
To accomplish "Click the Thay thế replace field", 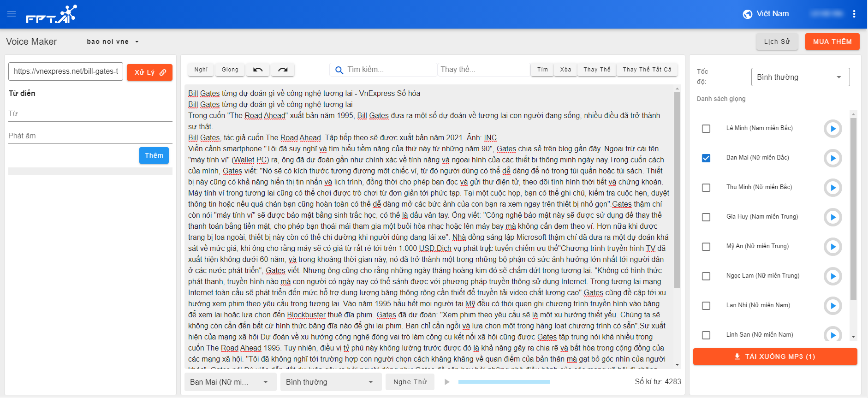I will (x=483, y=70).
